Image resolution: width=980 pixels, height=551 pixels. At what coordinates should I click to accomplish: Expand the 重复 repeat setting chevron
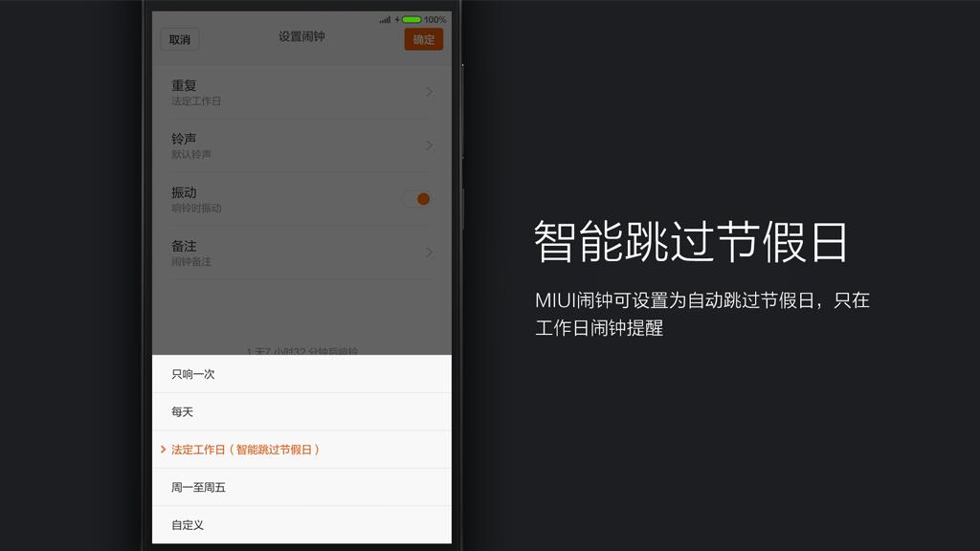[x=429, y=91]
